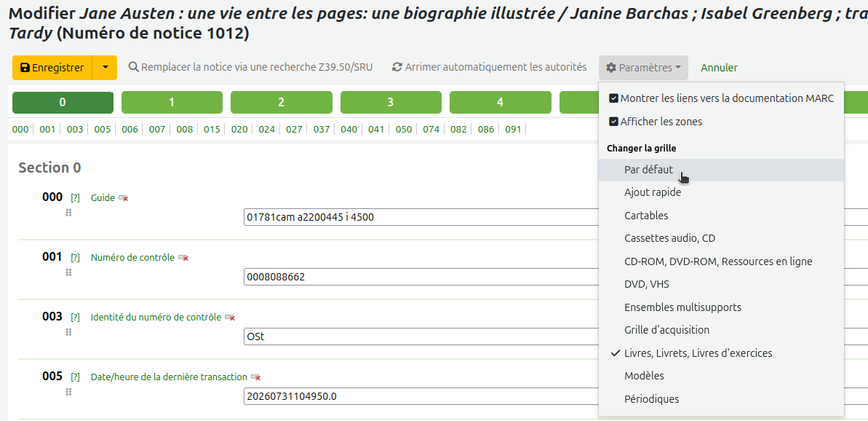The image size is (868, 421).
Task: Click the delete icon beside Numéro de contrôle
Action: point(183,258)
